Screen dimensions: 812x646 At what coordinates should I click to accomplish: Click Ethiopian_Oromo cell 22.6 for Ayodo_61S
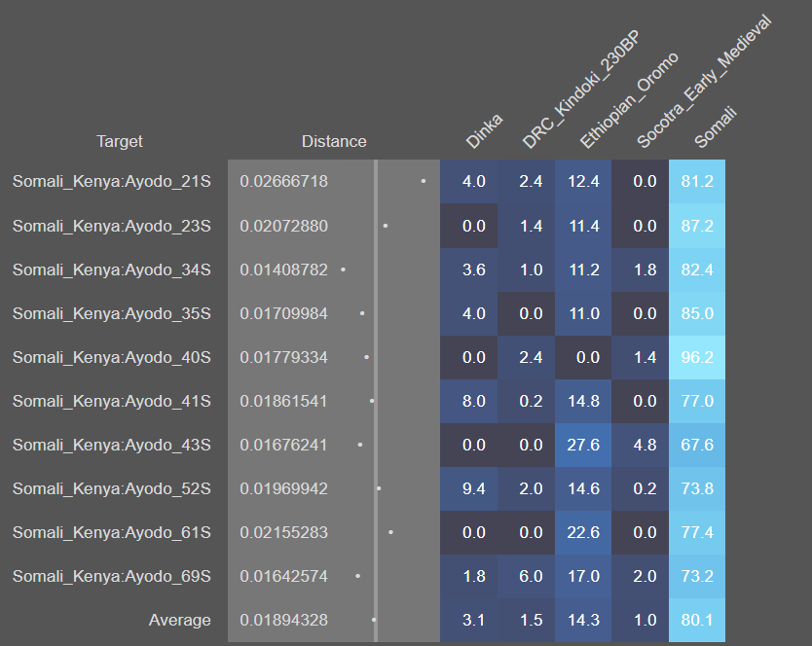pos(583,532)
